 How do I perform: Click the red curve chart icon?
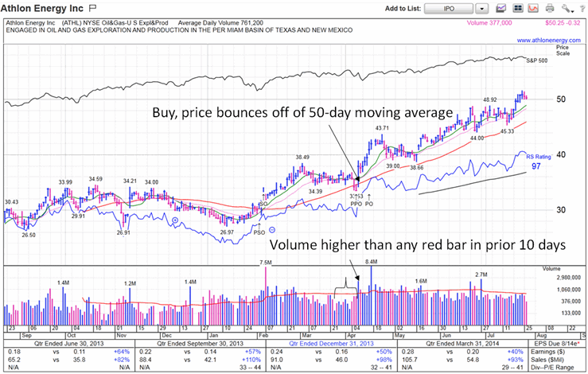tap(533, 8)
